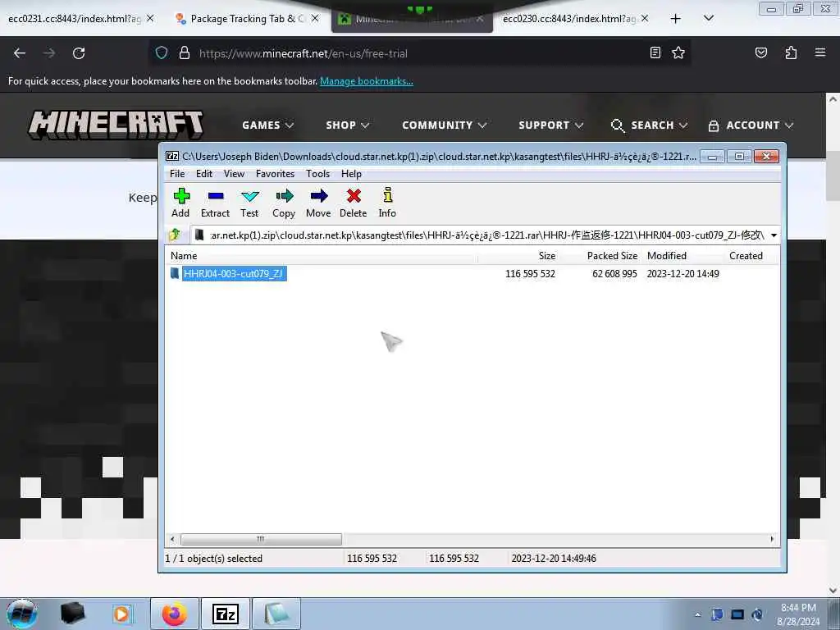Reload the page in Firefox
Viewport: 840px width, 630px height.
pyautogui.click(x=79, y=53)
